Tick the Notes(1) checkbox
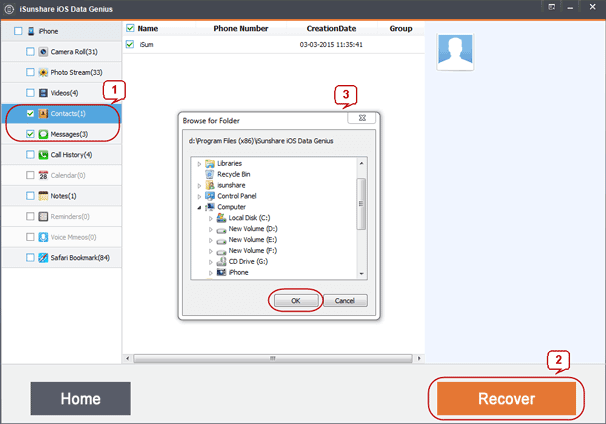This screenshot has width=606, height=424. tap(30, 196)
